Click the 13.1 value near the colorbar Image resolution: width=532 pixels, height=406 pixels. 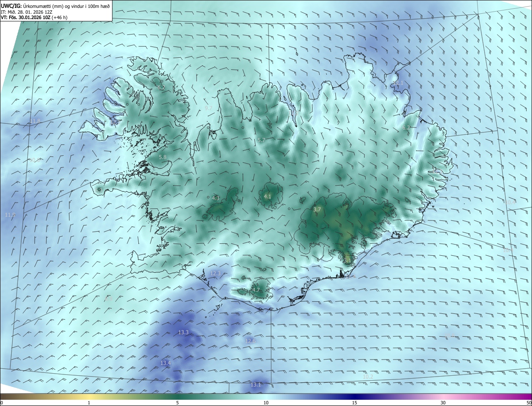coord(256,384)
